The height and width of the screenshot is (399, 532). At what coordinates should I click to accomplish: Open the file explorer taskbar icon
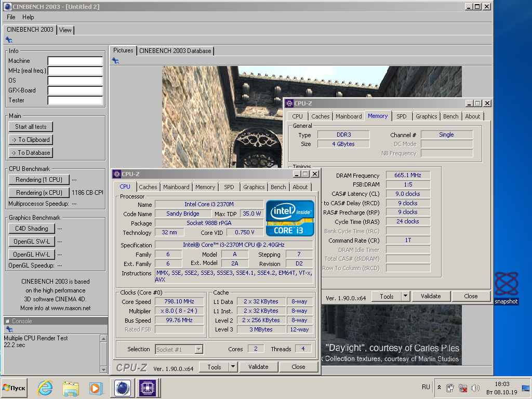71,388
